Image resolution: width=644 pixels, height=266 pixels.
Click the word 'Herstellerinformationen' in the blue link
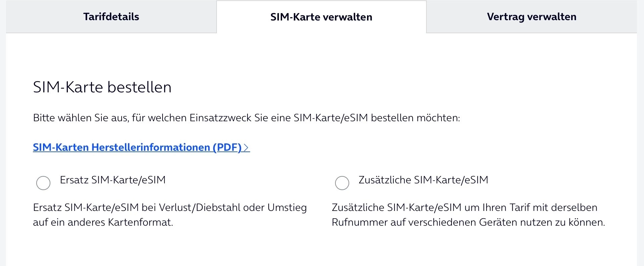click(x=151, y=147)
